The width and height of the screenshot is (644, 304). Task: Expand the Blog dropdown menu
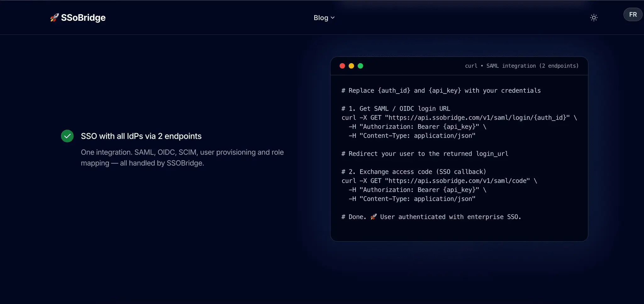324,18
